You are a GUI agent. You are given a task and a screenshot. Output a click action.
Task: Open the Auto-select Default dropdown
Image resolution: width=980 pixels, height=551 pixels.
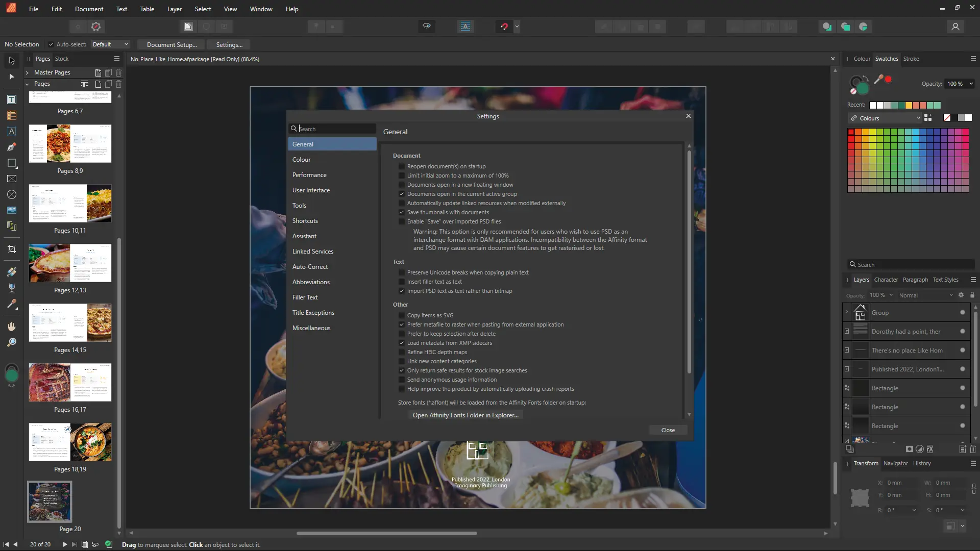tap(110, 44)
